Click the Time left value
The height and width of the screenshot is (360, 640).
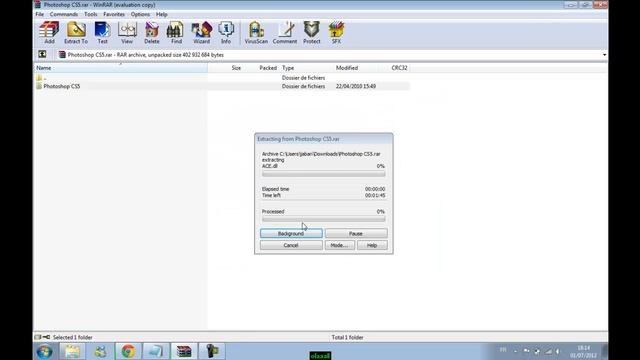pos(375,196)
